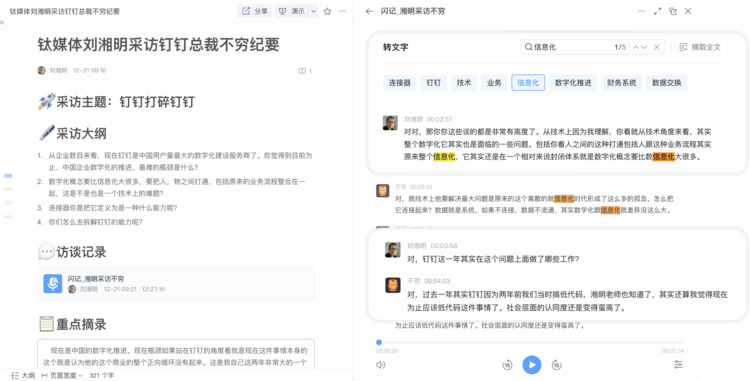This screenshot has height=381, width=750.
Task: Jump to next search result
Action: click(x=644, y=47)
